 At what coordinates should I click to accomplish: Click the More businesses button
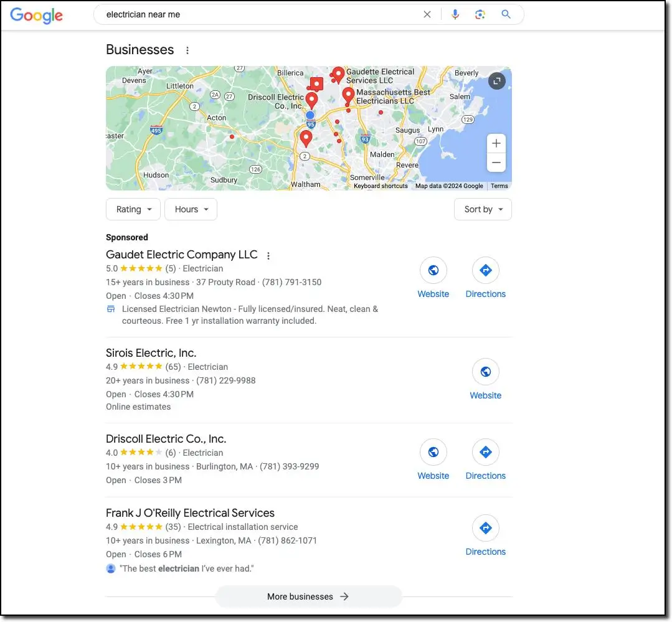[308, 596]
